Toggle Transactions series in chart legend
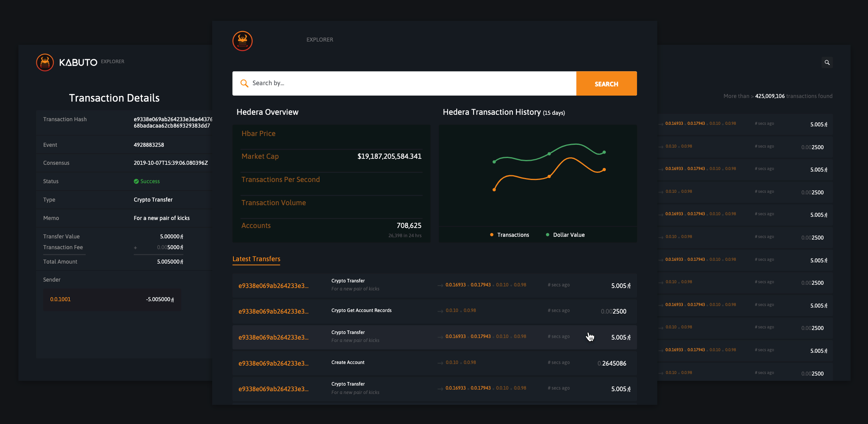Viewport: 868px width, 424px height. 513,235
